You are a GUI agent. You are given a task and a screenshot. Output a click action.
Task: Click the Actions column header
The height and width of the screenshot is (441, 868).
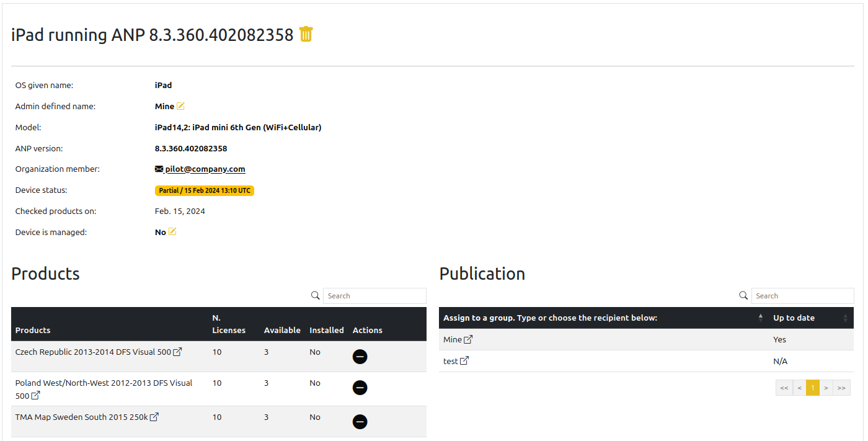coord(368,330)
